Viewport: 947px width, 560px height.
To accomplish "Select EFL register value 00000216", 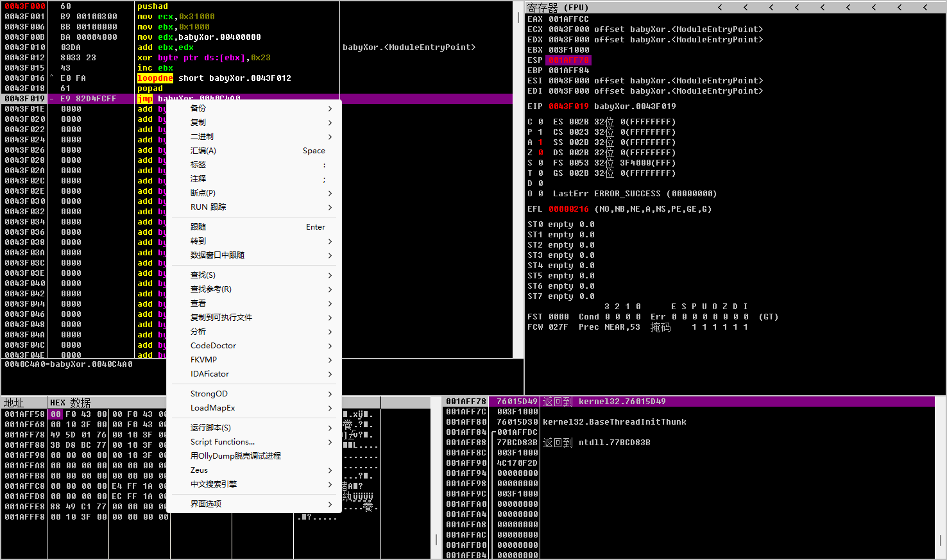I will click(x=568, y=209).
